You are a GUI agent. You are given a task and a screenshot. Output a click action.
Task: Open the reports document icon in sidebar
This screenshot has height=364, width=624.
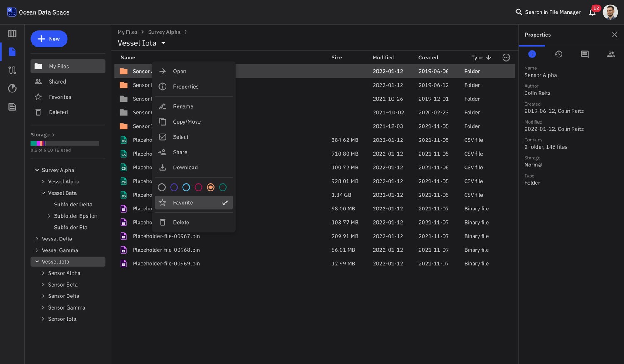click(x=12, y=106)
